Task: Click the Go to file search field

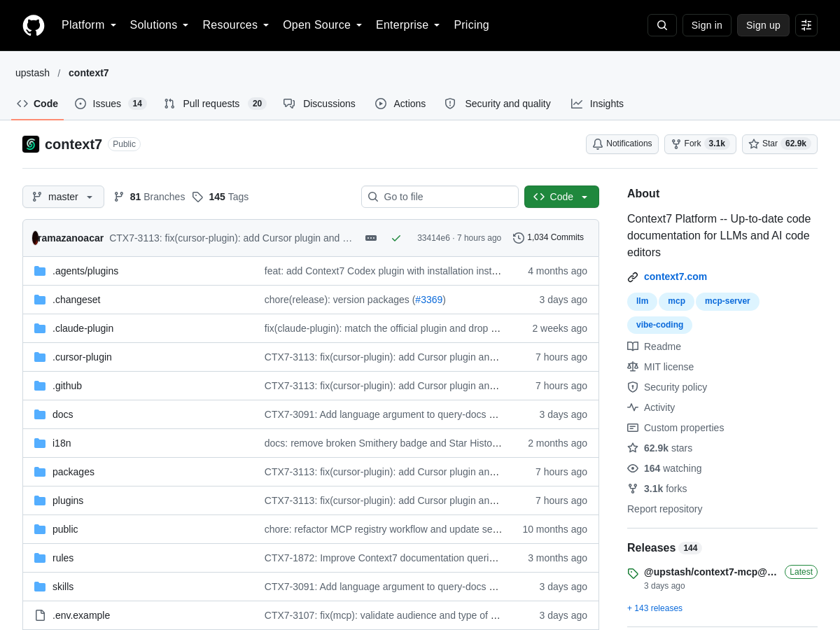Action: coord(440,197)
